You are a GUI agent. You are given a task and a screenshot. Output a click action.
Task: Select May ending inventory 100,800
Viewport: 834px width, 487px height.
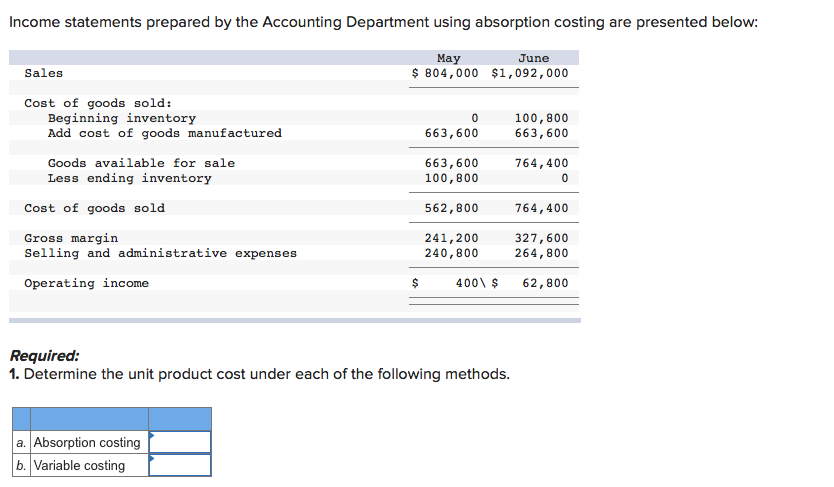tap(452, 178)
